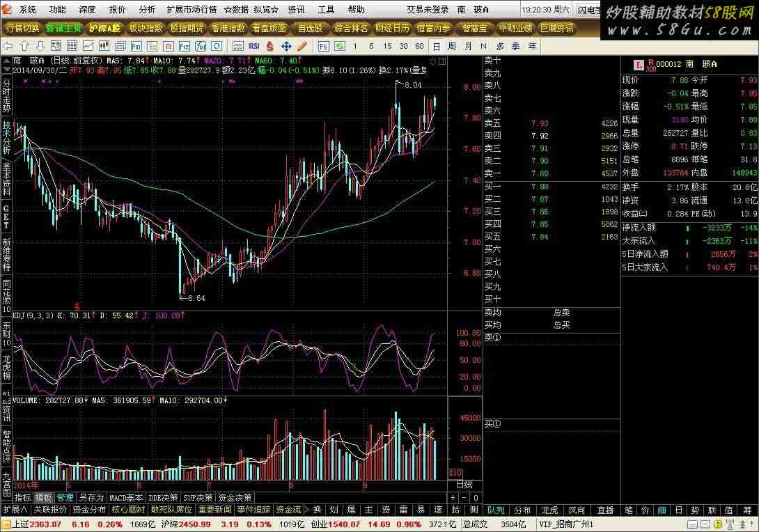The image size is (759, 532).
Task: Open the 日线 period selector
Action: 464,485
